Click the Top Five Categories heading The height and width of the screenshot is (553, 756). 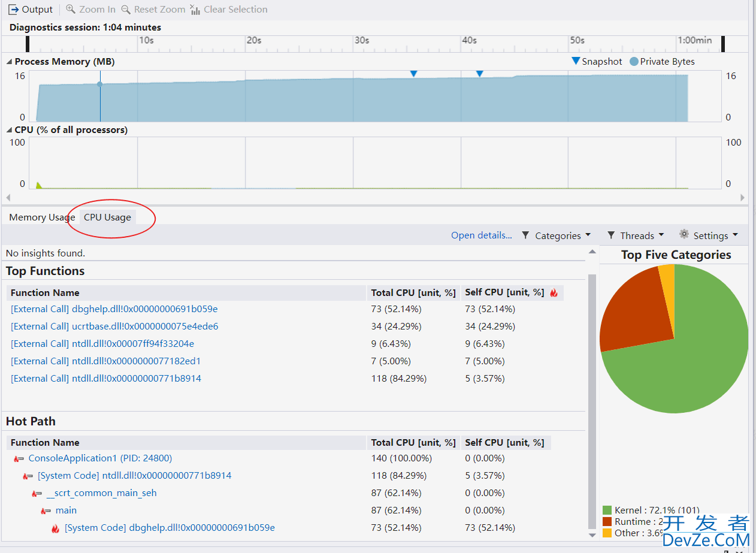tap(676, 255)
